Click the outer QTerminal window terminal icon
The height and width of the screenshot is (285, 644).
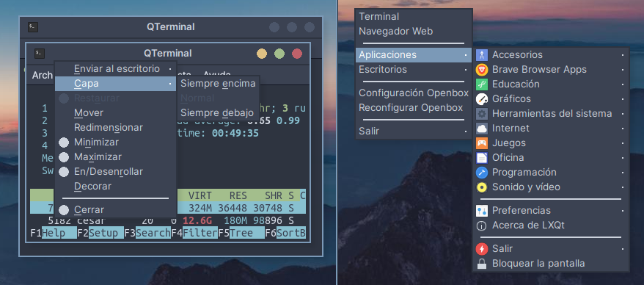(x=33, y=27)
